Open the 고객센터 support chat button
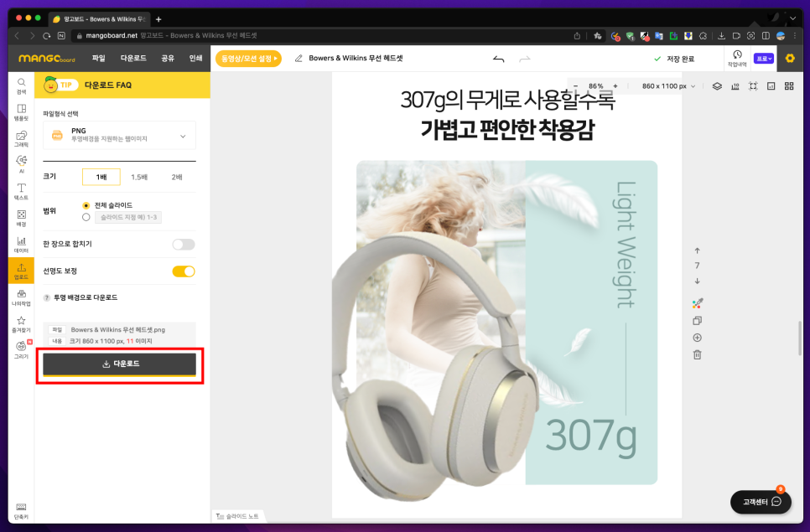The image size is (810, 532). (761, 502)
